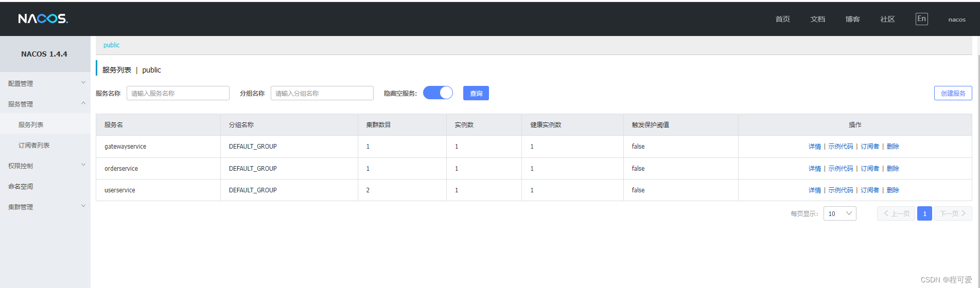
Task: Click the NACOS logo in header
Action: point(43,19)
